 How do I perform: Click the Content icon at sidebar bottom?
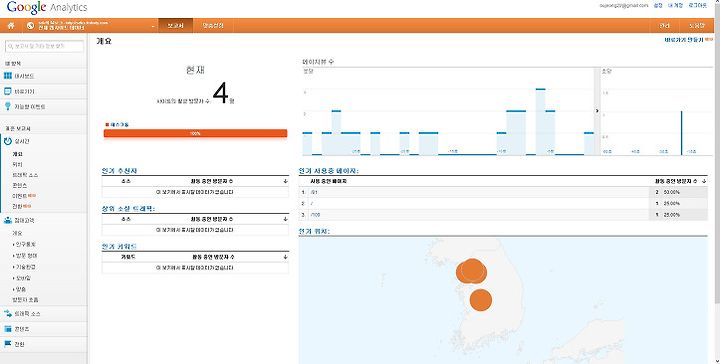click(x=8, y=329)
